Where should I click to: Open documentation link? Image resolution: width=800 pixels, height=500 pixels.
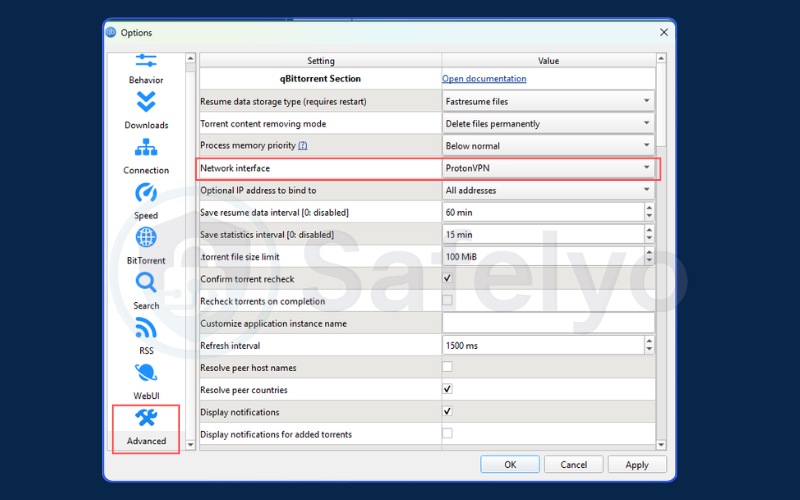coord(484,79)
